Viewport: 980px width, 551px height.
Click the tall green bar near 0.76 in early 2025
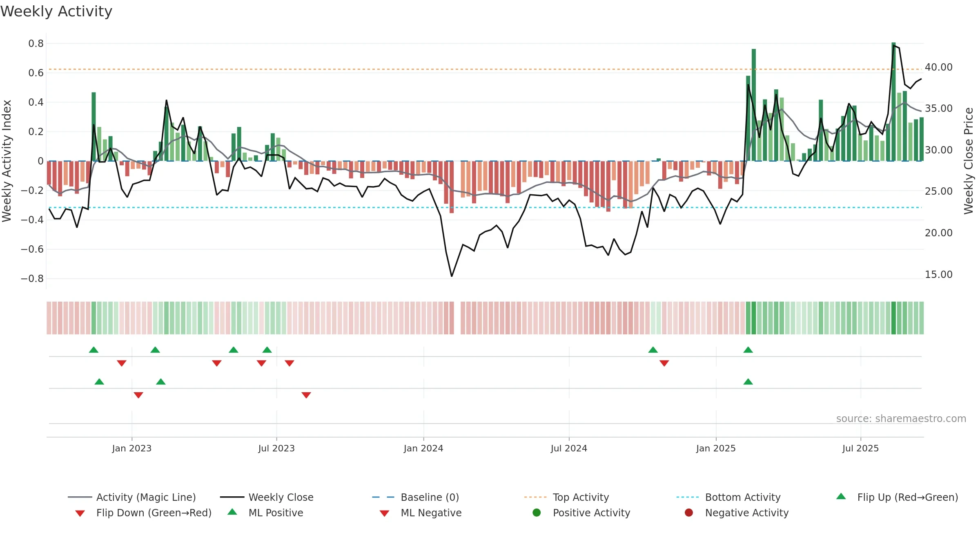coord(754,105)
